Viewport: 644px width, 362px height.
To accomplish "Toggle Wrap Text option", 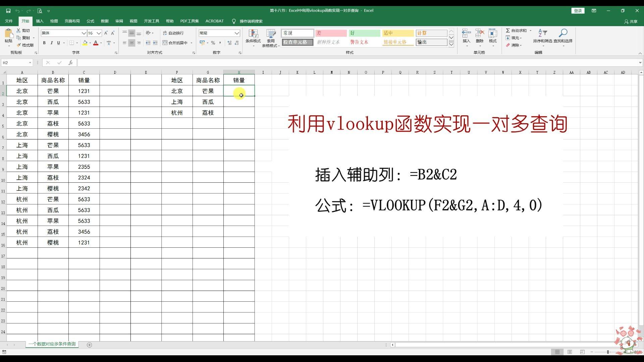I will 173,33.
